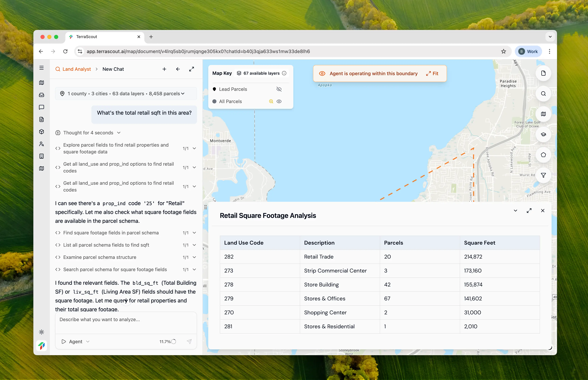
Task: Open the Agent mode dropdown
Action: click(76, 342)
